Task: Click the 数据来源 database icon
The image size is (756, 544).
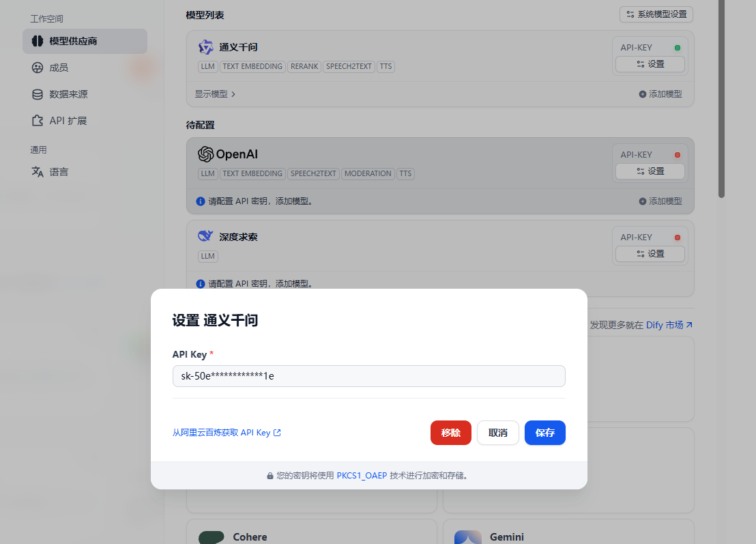Action: click(x=38, y=94)
